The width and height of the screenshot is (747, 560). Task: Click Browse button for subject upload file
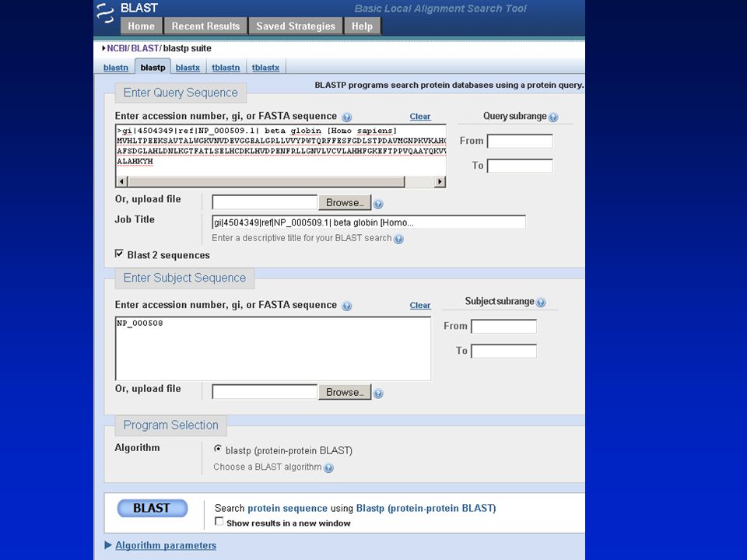pos(345,392)
